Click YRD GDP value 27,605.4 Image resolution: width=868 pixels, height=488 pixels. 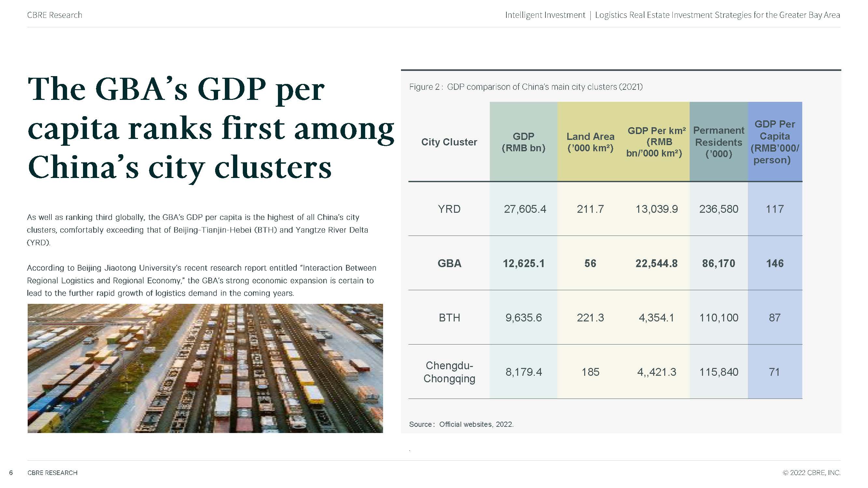click(x=525, y=209)
